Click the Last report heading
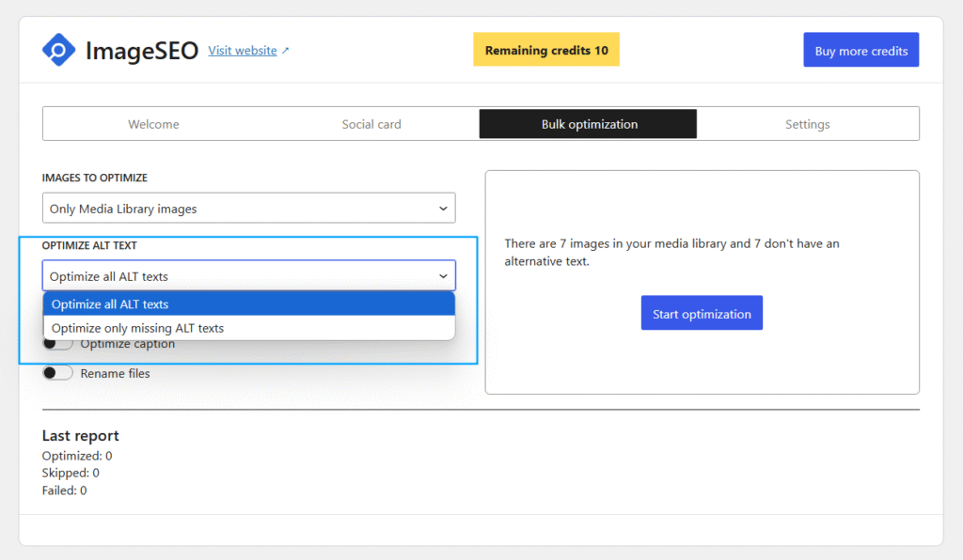Screen dimensions: 963x560 click(x=81, y=435)
